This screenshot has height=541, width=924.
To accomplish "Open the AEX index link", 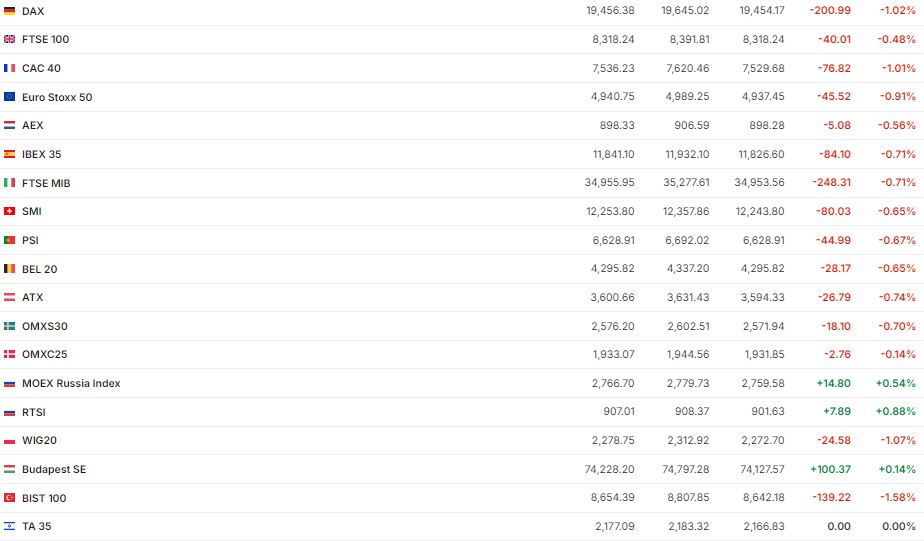I will click(33, 125).
